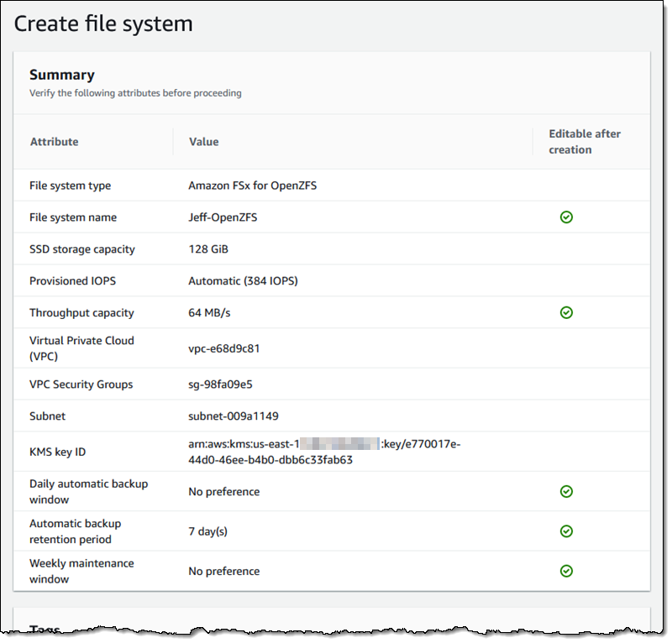Click the 7 day(s) retention value
This screenshot has height=643, width=672.
[x=207, y=531]
